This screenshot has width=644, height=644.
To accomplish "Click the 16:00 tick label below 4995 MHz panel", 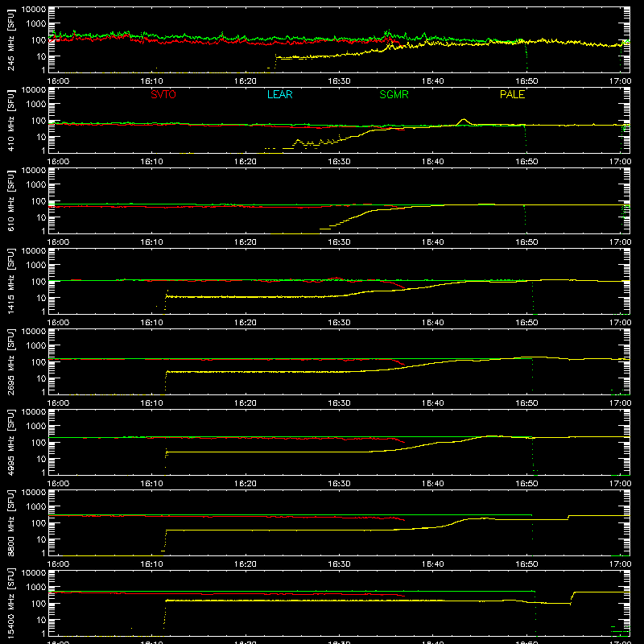I will [x=58, y=484].
